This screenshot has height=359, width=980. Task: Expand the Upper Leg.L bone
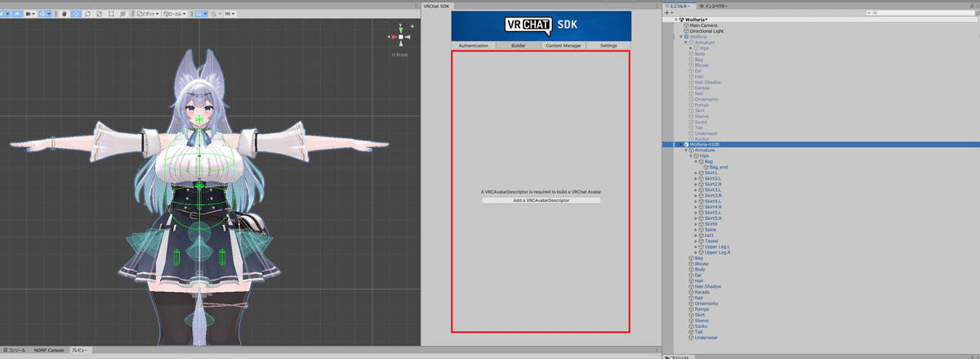[x=696, y=247]
